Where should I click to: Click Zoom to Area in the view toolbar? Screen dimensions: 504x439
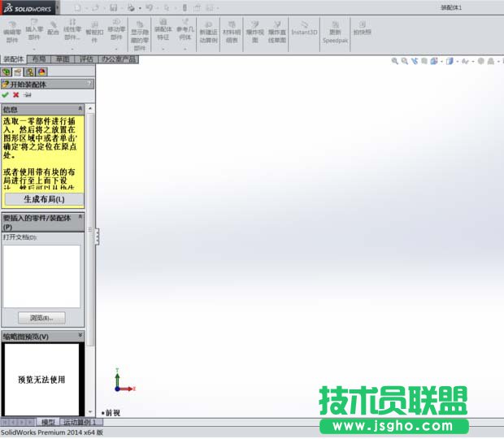pos(404,61)
